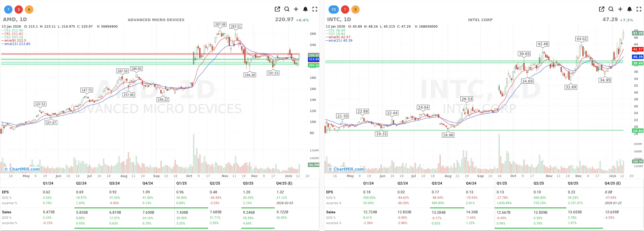The image size is (644, 231).
Task: Open the magnifier search on INTC chart
Action: pos(611,9)
